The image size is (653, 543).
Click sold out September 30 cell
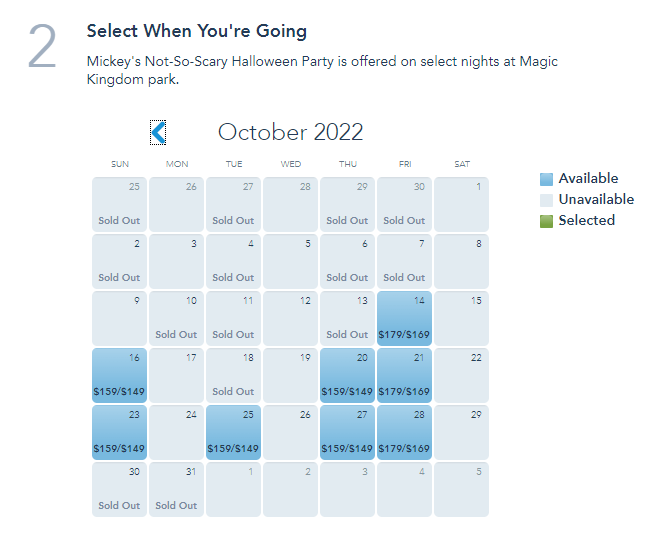404,205
